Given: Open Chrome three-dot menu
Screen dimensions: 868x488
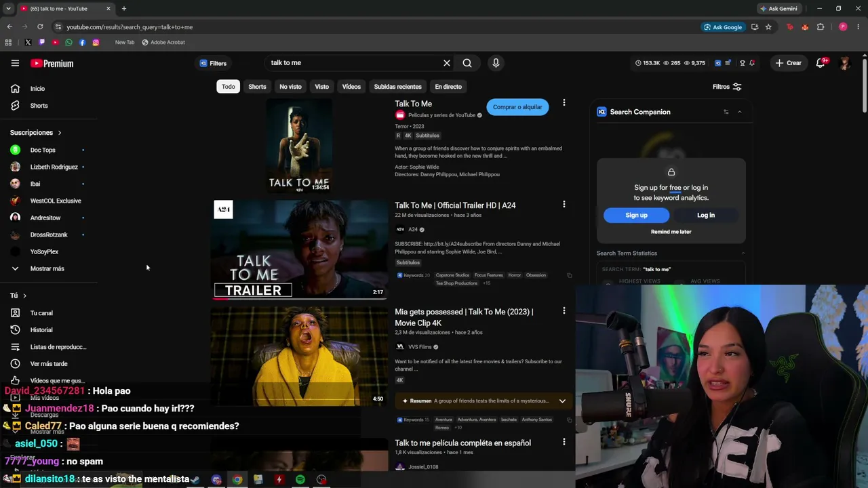Looking at the screenshot, I should (859, 27).
